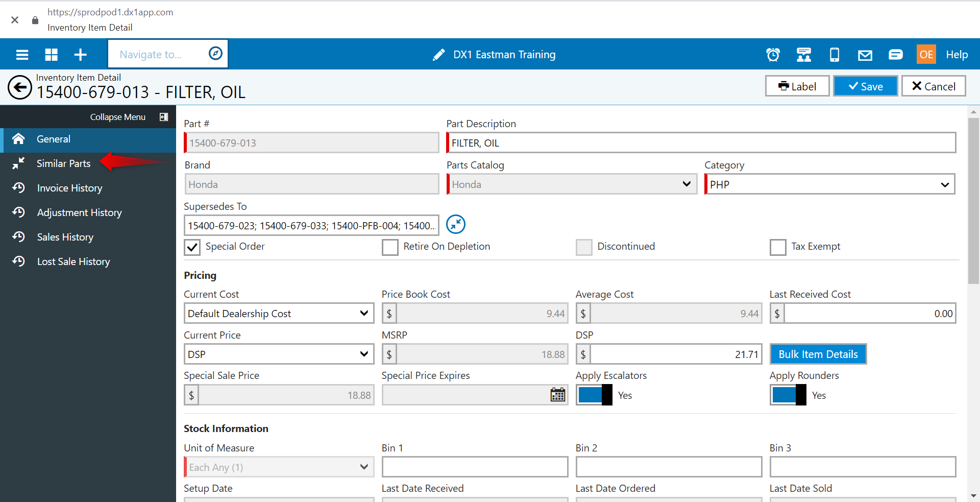Viewport: 980px width, 502px height.
Task: Open the alarm clock reminders icon
Action: click(x=773, y=55)
